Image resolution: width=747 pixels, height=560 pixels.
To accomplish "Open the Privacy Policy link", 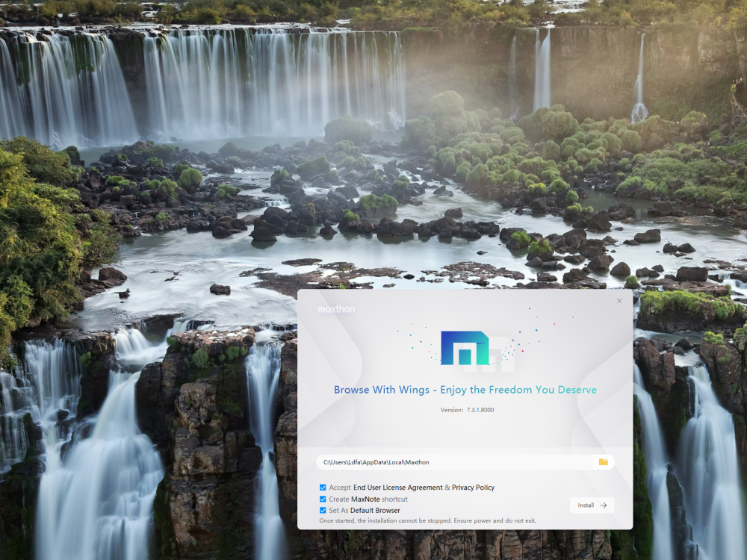I will coord(473,488).
